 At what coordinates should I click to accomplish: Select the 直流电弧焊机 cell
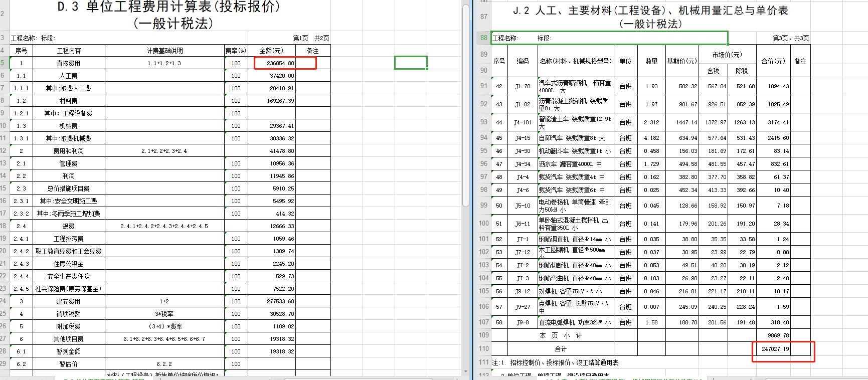(576, 322)
